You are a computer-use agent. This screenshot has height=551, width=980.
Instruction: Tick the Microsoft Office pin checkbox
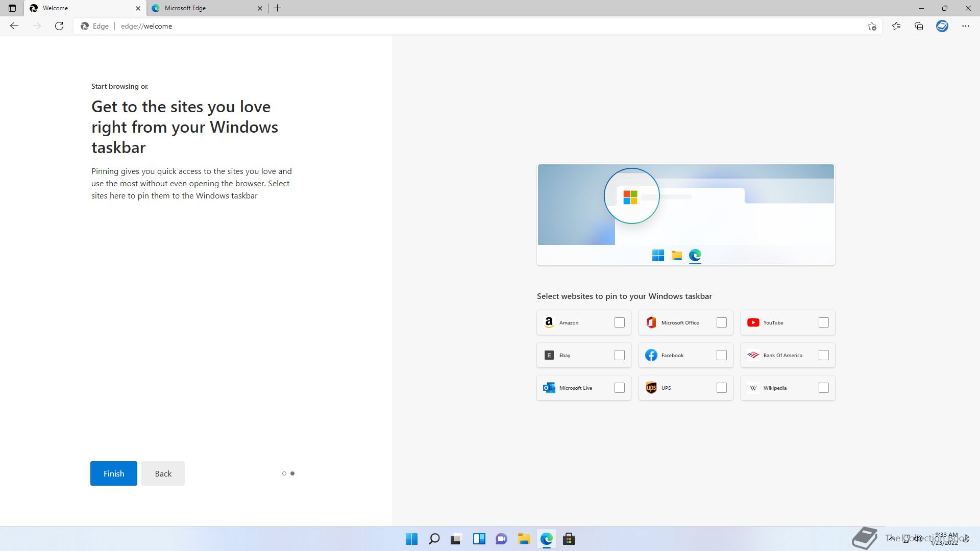coord(722,322)
